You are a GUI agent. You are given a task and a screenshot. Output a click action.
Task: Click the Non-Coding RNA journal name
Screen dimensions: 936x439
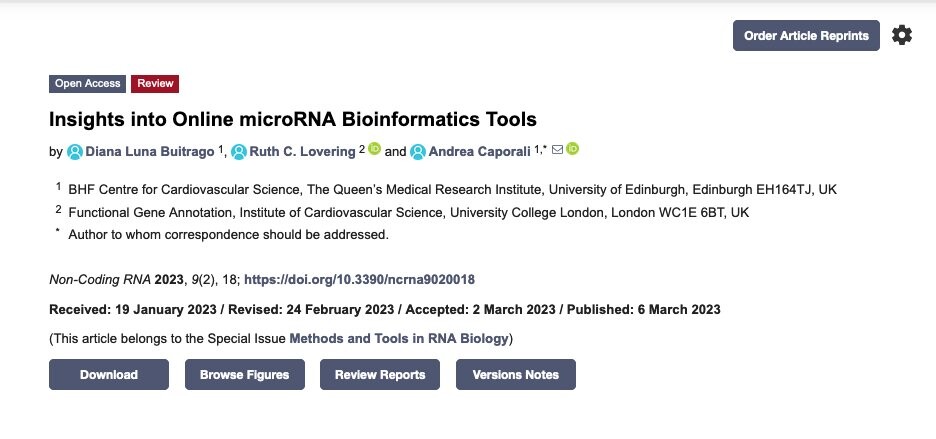[x=100, y=280]
